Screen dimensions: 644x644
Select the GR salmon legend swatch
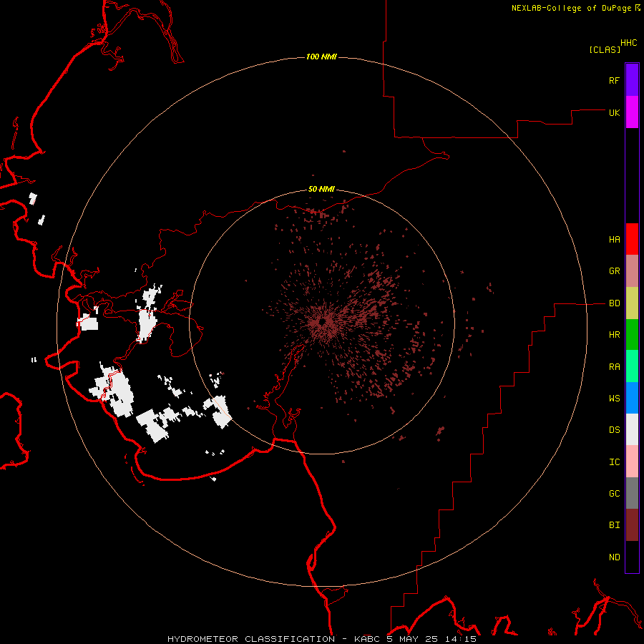tap(632, 271)
